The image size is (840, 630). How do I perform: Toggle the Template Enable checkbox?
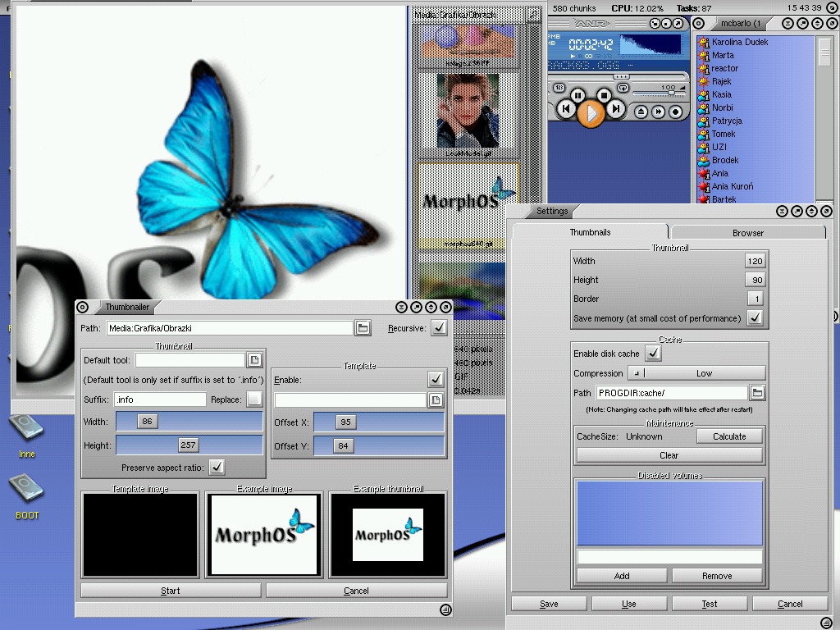(x=436, y=379)
